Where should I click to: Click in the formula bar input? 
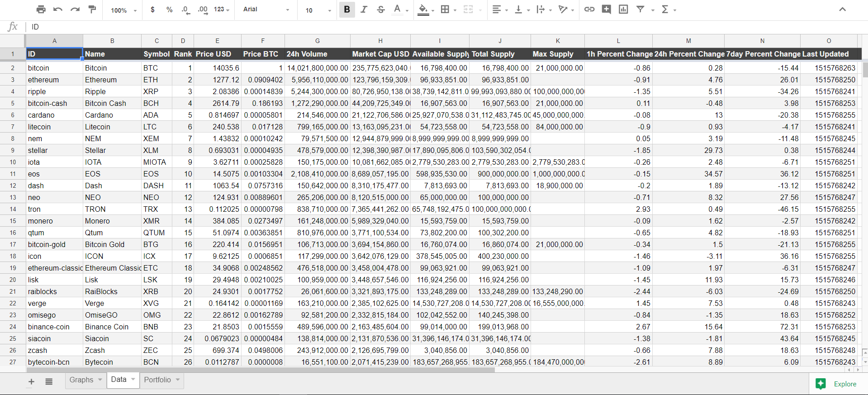tap(448, 27)
